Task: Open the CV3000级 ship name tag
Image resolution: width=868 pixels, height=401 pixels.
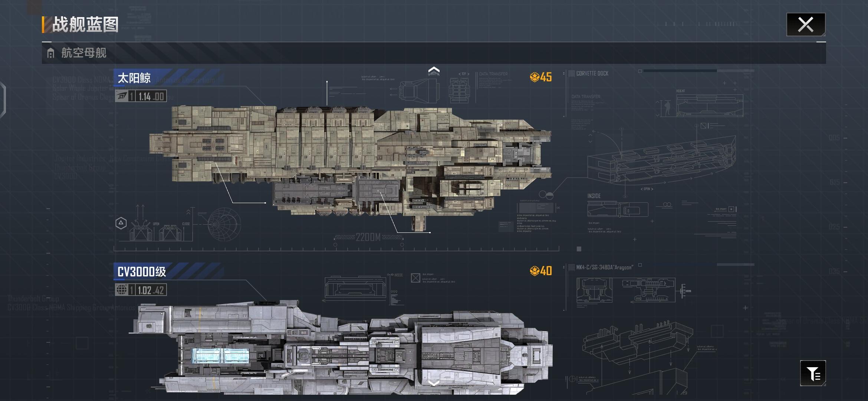Action: tap(142, 271)
